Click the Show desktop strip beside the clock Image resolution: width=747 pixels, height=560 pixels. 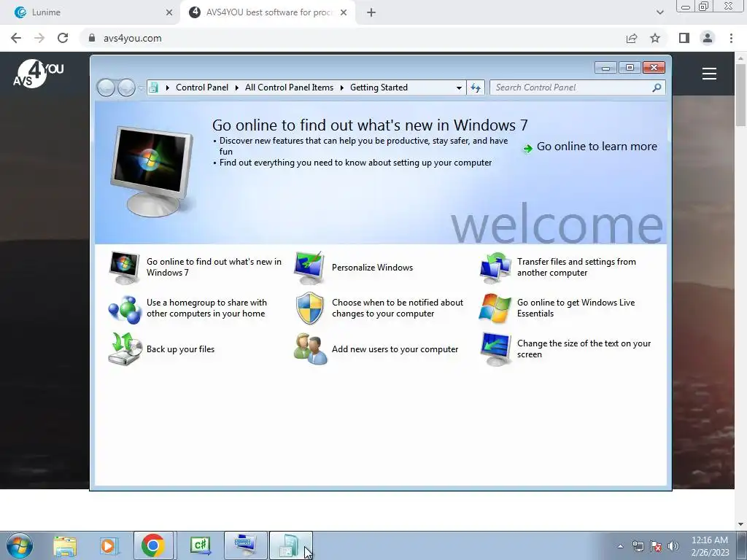(x=741, y=545)
